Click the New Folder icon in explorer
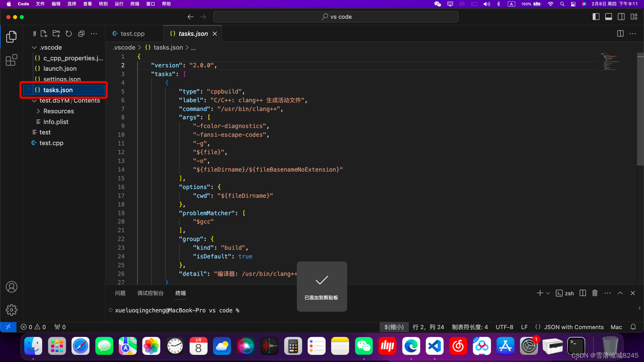Viewport: 644px width, 362px height. [56, 34]
